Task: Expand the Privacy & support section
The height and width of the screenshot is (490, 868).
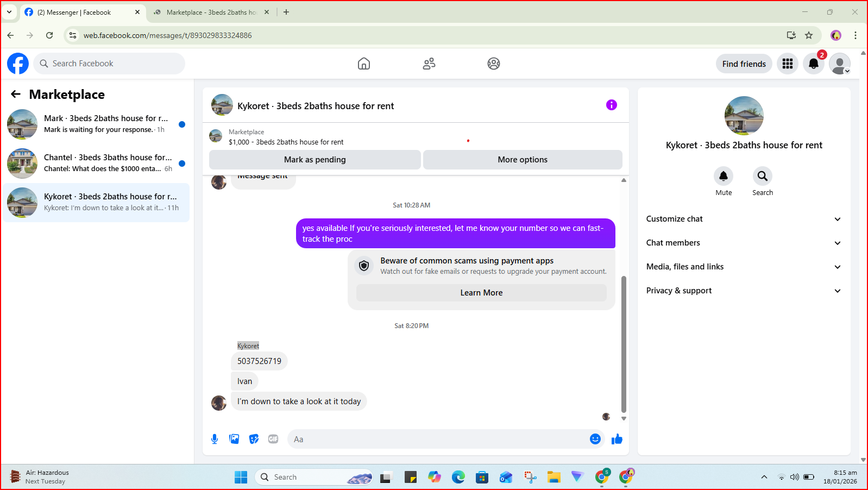Action: point(744,291)
